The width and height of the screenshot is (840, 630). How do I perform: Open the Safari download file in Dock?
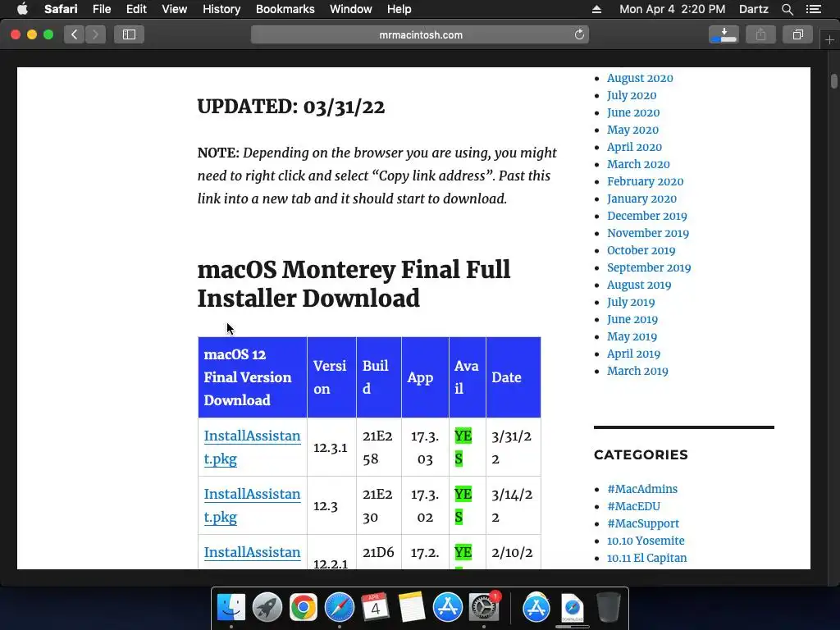(572, 608)
